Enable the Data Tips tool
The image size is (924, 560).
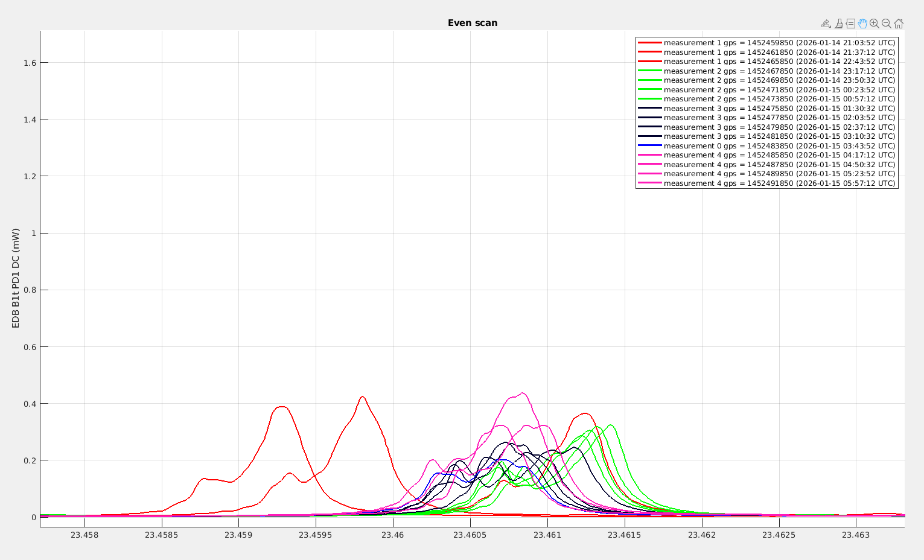point(850,24)
